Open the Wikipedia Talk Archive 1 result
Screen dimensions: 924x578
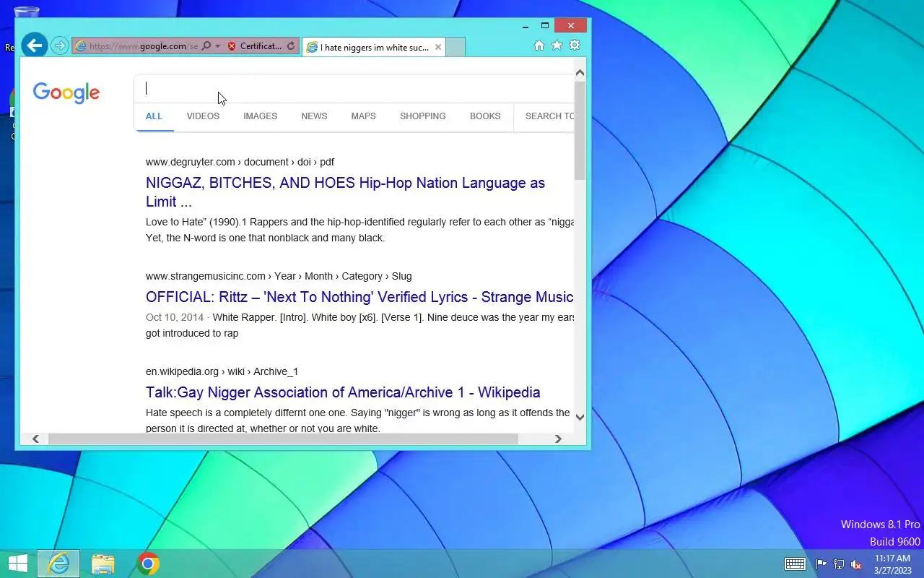coord(343,392)
